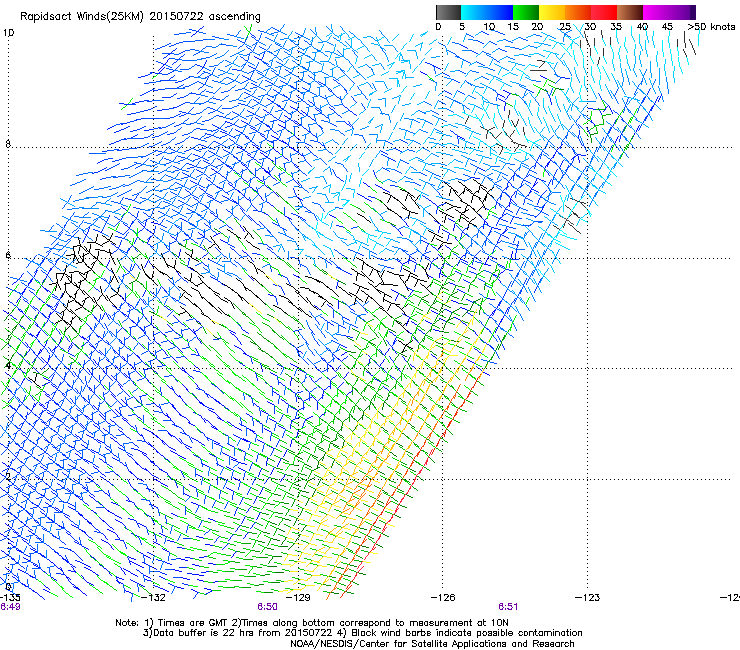Image resolution: width=740 pixels, height=650 pixels.
Task: Choose the magenta 40-45 knots legend segment
Action: click(x=655, y=13)
